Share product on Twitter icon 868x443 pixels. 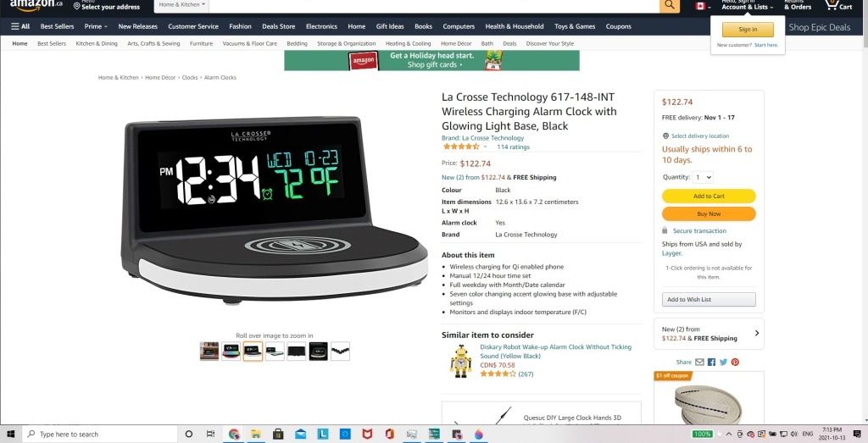(x=723, y=363)
